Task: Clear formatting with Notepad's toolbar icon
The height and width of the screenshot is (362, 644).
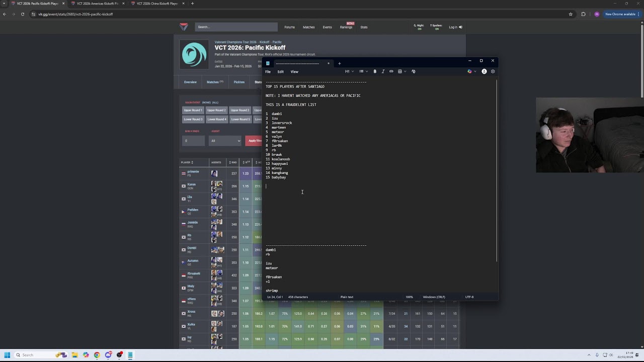Action: [x=414, y=71]
